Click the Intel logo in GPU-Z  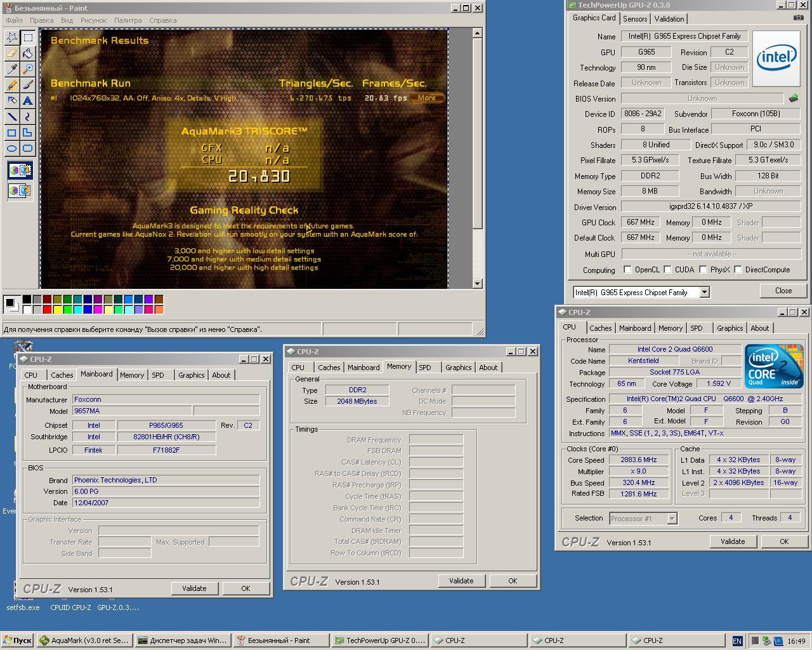[775, 58]
